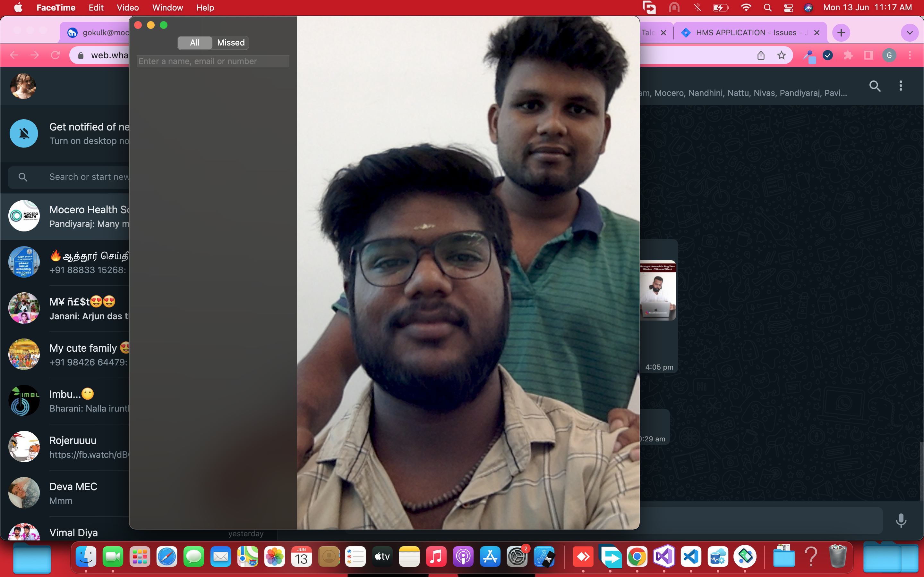Select the All calls segment
The height and width of the screenshot is (577, 924).
195,43
